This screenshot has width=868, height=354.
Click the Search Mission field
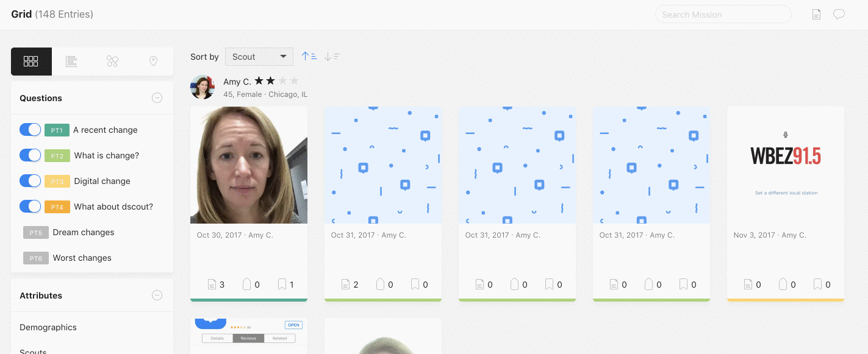(x=723, y=15)
